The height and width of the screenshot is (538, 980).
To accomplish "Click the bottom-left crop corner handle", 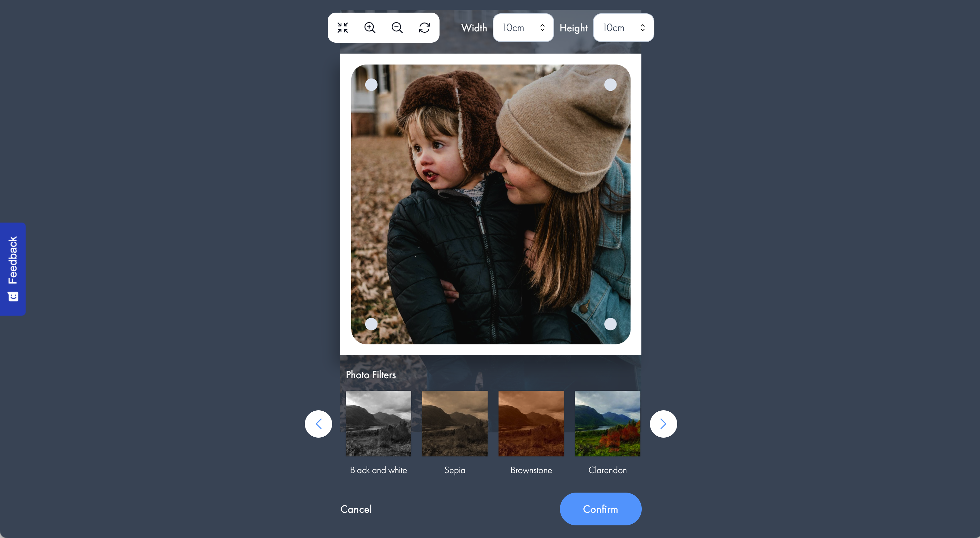I will coord(371,324).
